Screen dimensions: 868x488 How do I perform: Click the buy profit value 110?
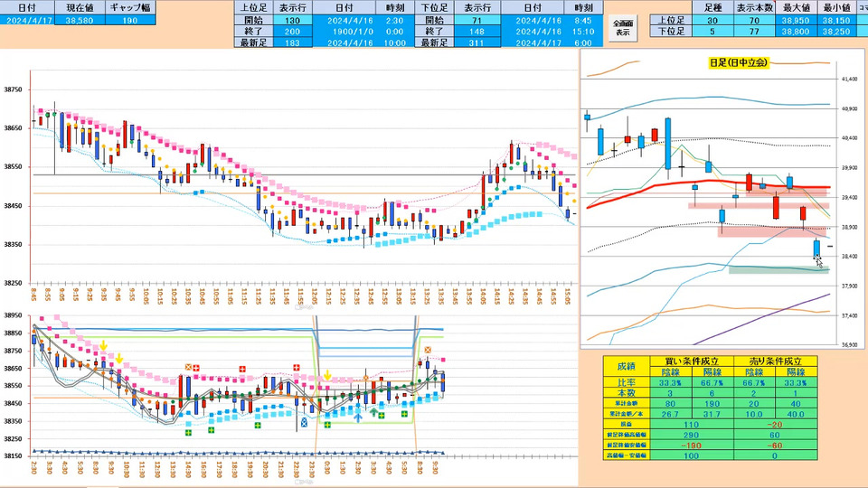pos(691,425)
